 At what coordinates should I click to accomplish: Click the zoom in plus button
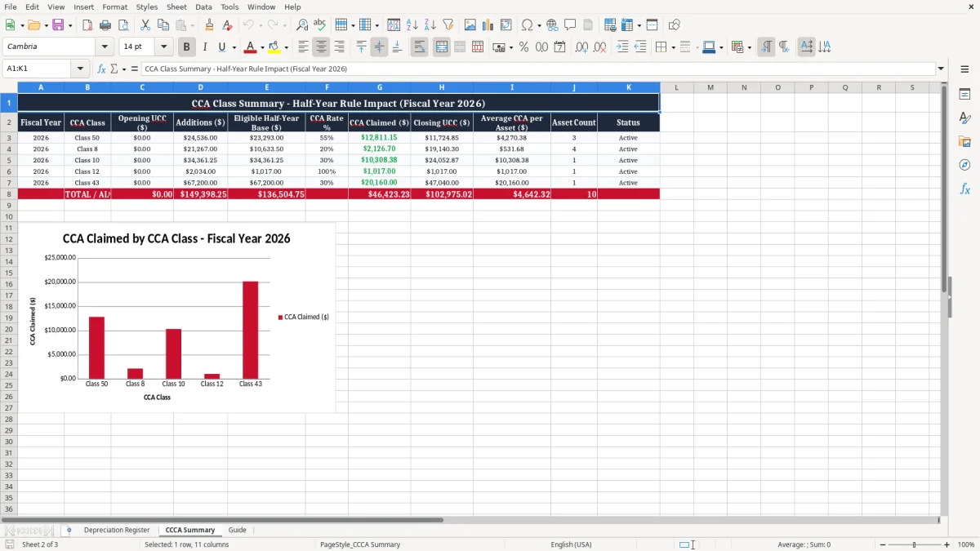(947, 544)
